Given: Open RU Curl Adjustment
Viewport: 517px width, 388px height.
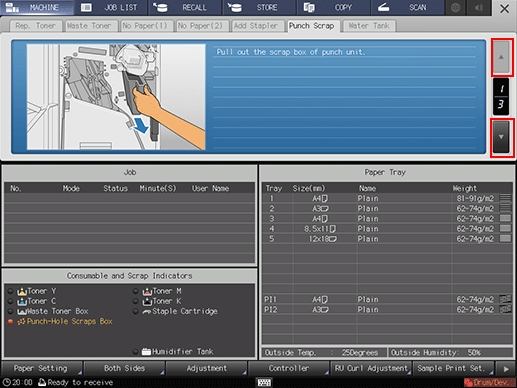Looking at the screenshot, I should coord(371,369).
